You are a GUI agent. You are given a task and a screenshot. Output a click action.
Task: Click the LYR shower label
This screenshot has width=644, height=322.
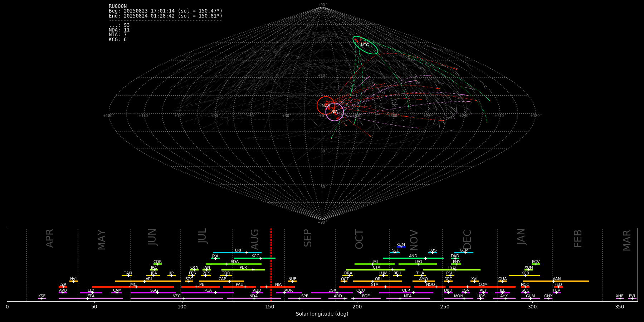click(63, 285)
